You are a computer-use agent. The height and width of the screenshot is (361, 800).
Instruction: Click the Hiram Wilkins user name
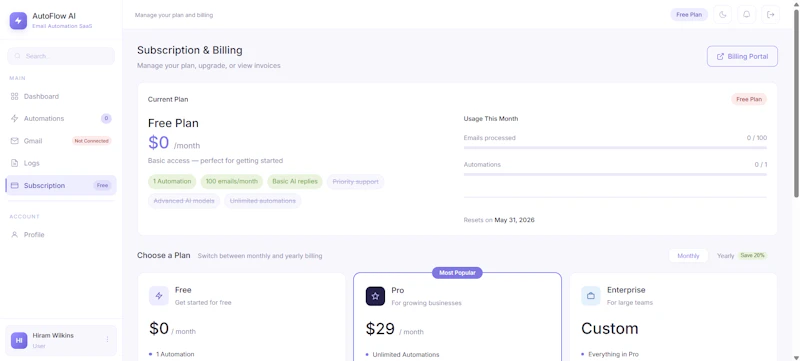click(x=53, y=336)
